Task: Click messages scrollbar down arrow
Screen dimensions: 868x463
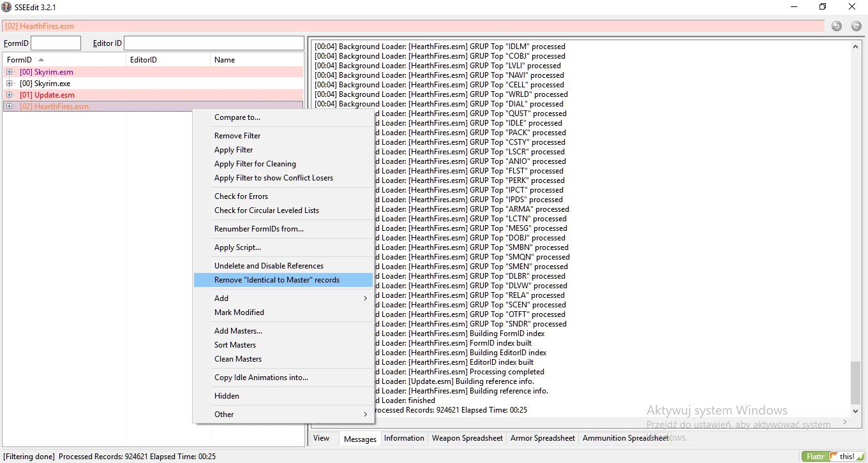Action: click(x=856, y=411)
